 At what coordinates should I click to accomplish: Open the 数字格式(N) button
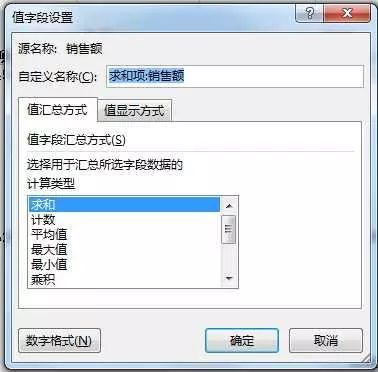coord(59,340)
